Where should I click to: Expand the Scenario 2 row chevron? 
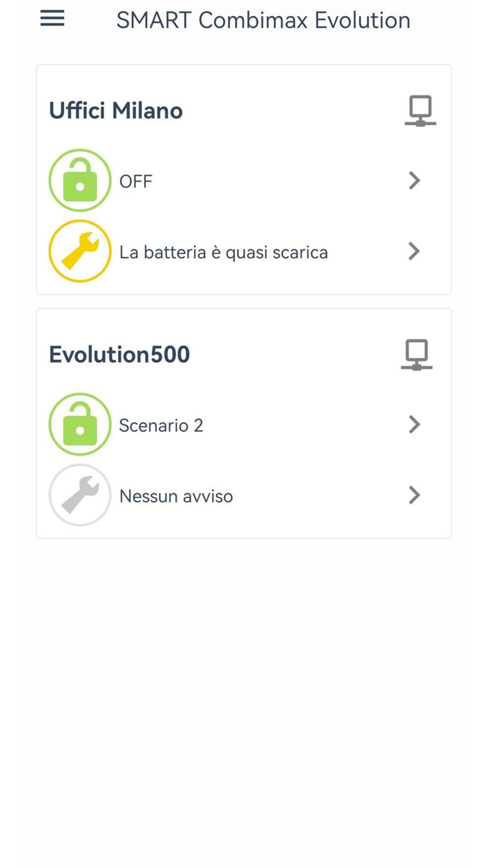click(413, 424)
